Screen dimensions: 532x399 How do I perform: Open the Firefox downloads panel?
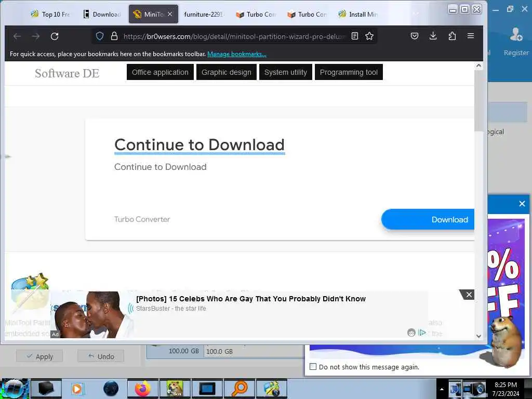(433, 36)
